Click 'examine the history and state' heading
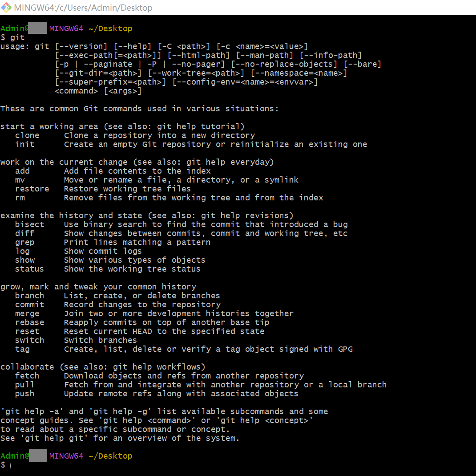 [147, 216]
